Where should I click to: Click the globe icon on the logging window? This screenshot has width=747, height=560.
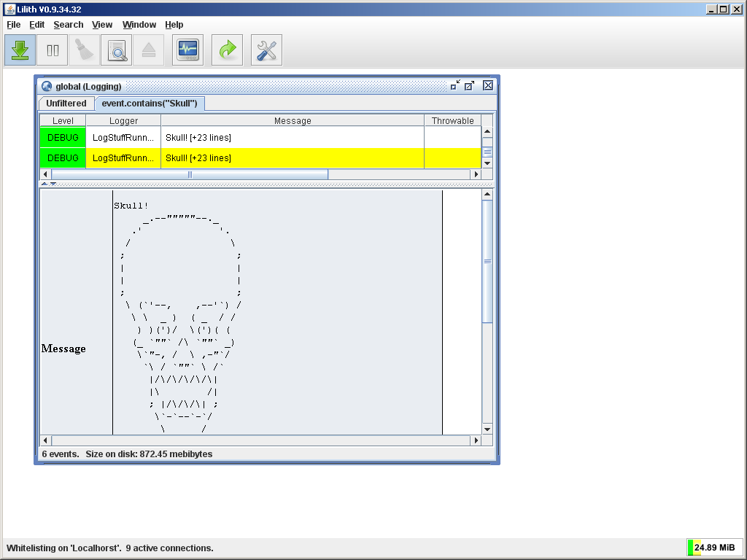46,86
